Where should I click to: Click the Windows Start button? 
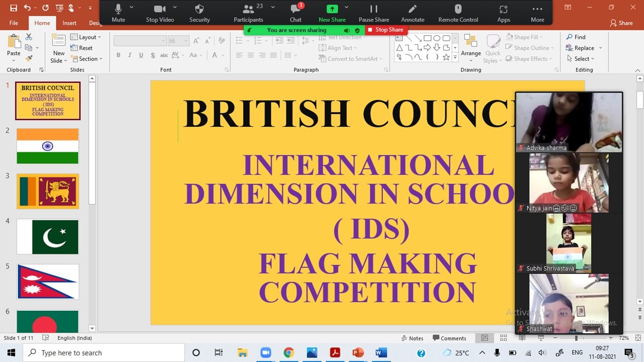pyautogui.click(x=11, y=352)
